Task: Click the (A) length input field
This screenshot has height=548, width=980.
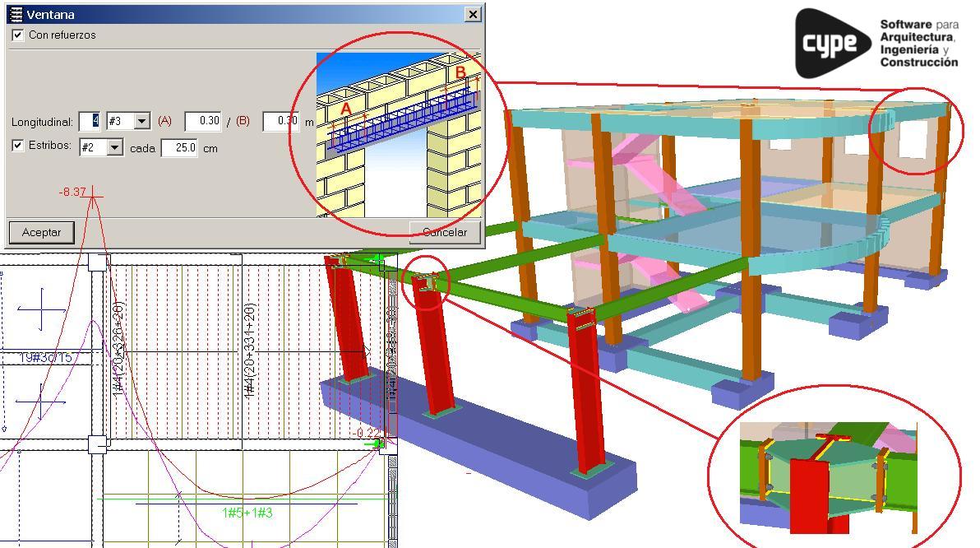Action: (203, 121)
